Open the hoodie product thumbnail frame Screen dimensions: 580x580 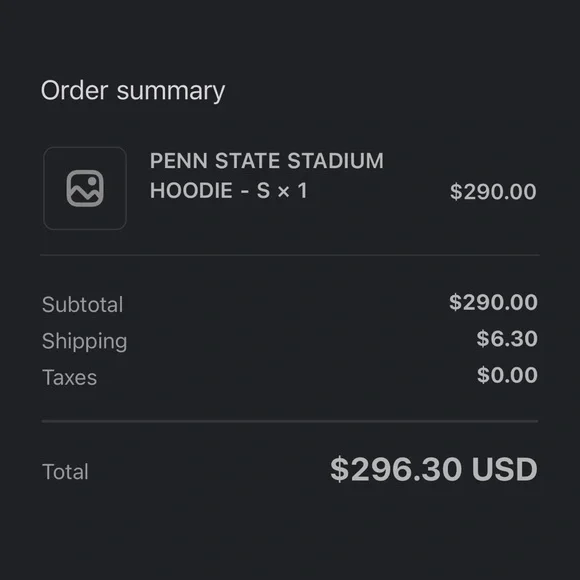85,188
